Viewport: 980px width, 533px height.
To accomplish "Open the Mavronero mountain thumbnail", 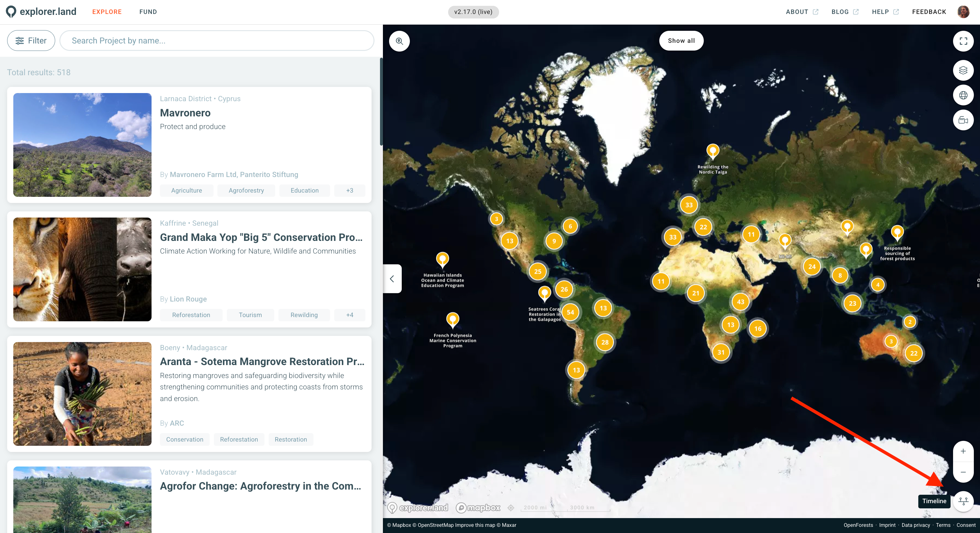I will point(82,145).
